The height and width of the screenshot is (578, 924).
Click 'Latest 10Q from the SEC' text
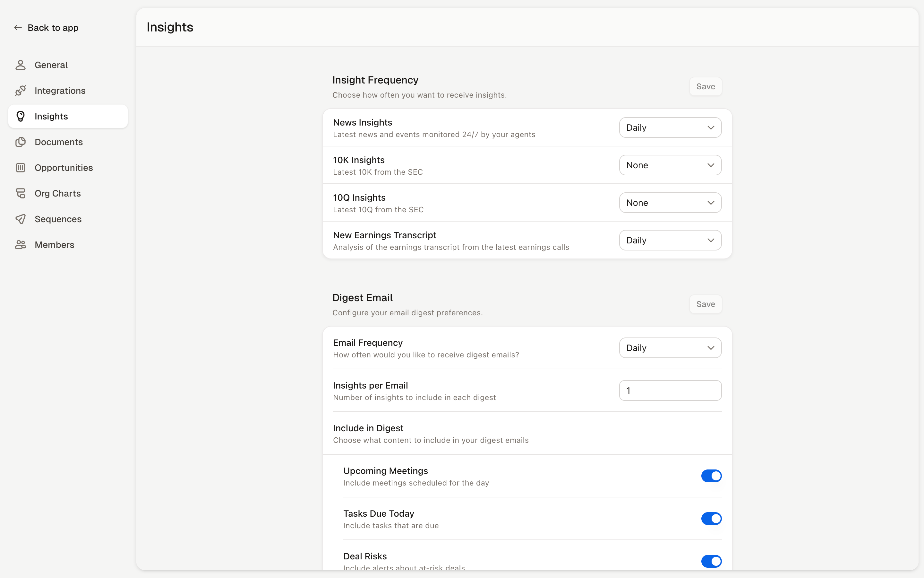pyautogui.click(x=378, y=209)
